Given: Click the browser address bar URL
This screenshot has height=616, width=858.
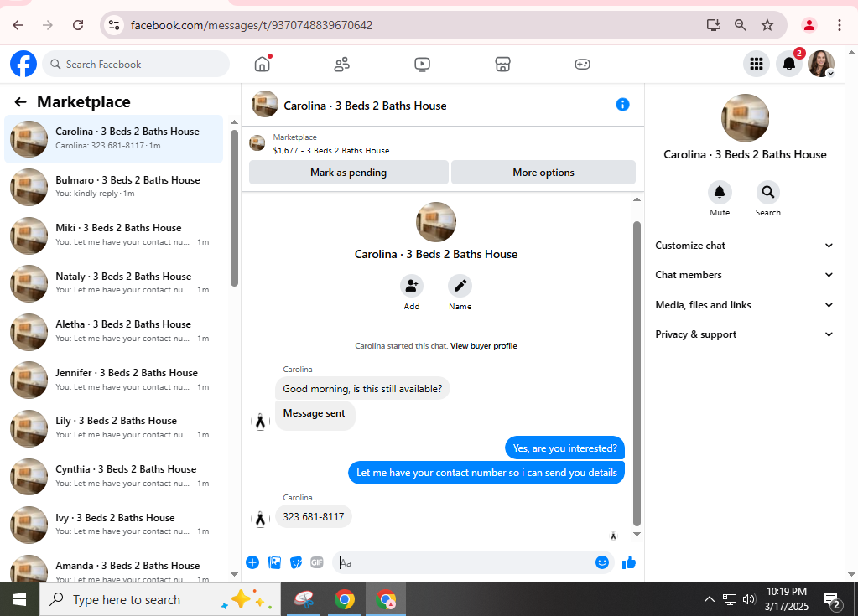Looking at the screenshot, I should [x=252, y=25].
